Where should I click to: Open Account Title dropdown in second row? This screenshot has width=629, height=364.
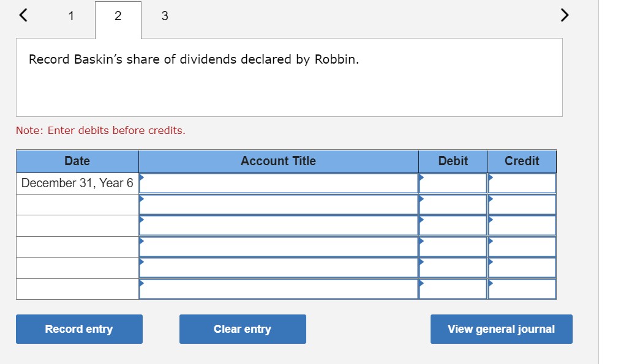[279, 204]
